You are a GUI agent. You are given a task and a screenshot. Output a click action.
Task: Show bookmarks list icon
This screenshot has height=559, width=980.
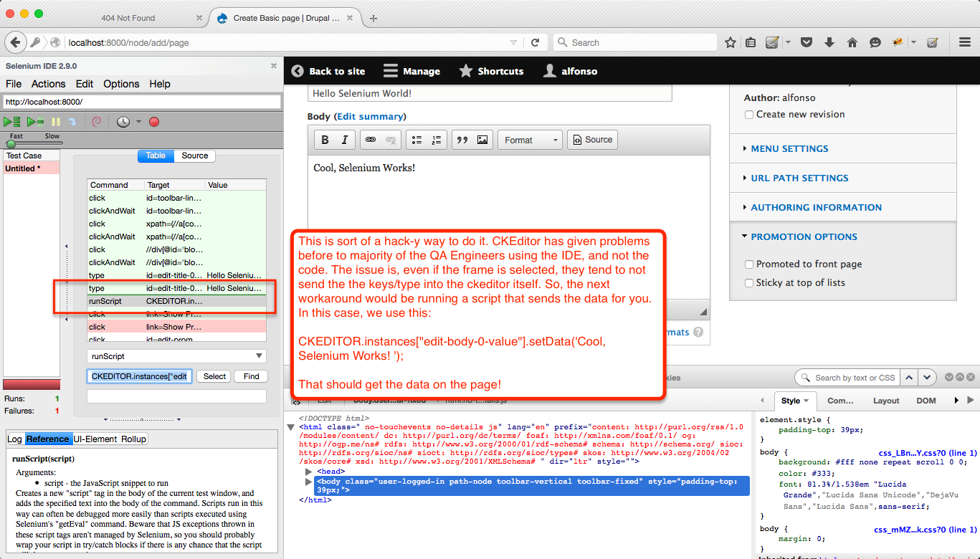click(x=751, y=42)
